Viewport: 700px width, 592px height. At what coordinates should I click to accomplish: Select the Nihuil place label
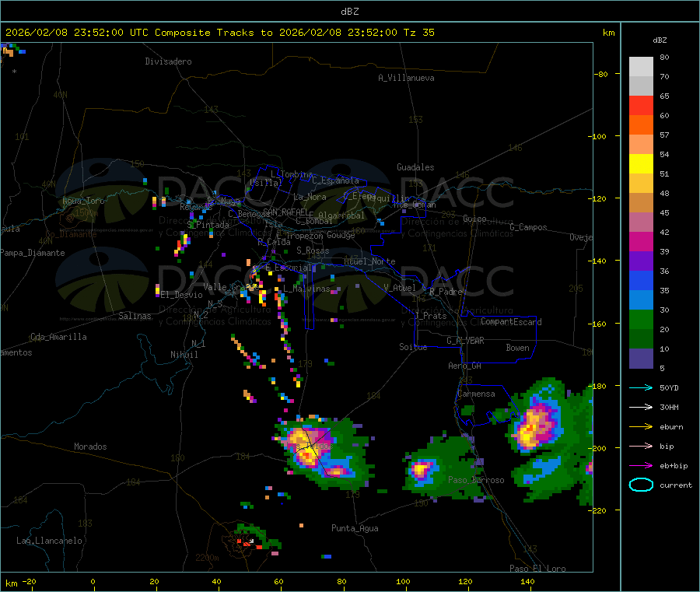[x=184, y=355]
